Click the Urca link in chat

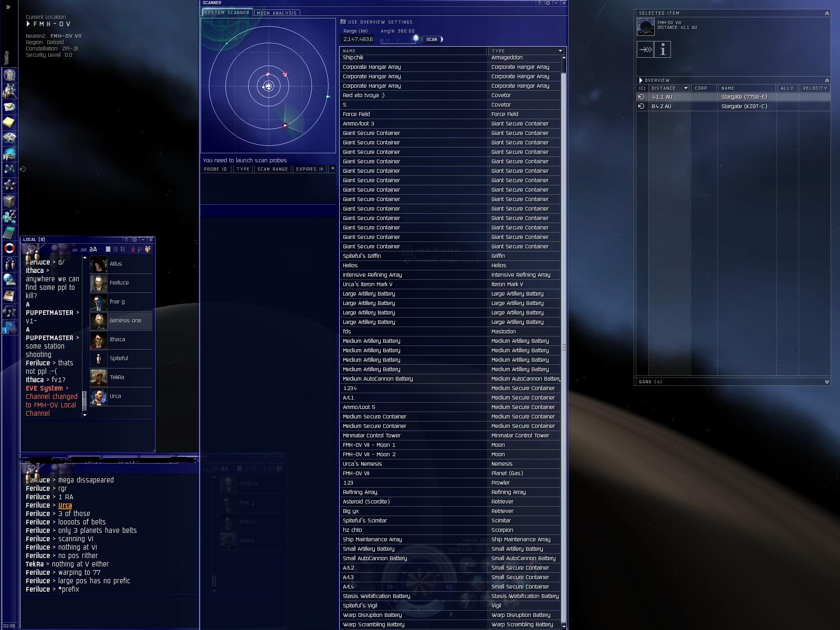coord(65,506)
